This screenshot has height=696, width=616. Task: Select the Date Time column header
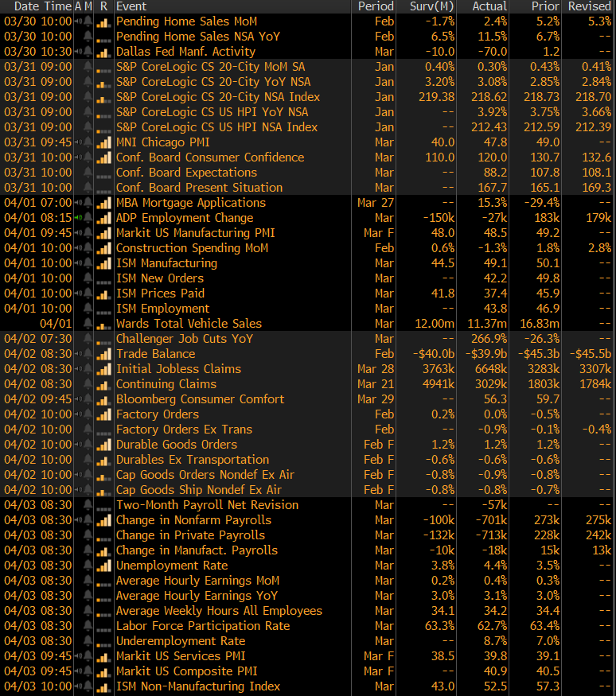pos(37,6)
